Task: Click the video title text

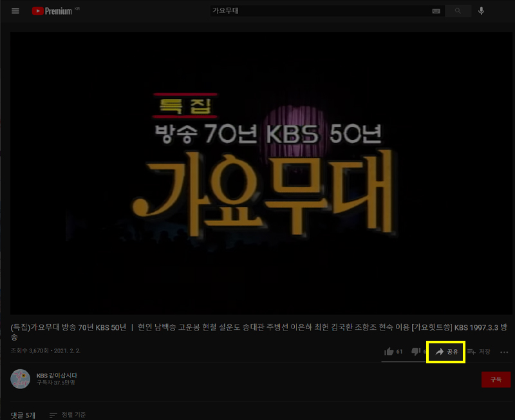Action: 259,332
